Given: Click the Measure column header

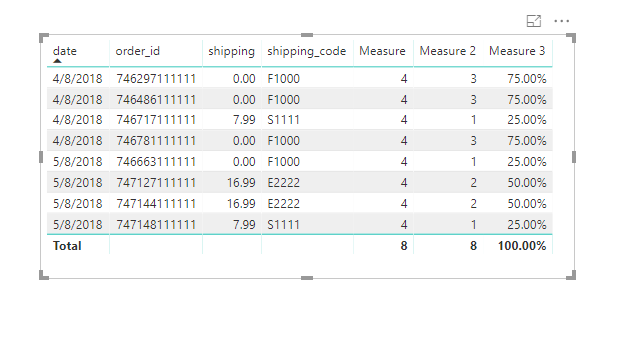Looking at the screenshot, I should 382,51.
